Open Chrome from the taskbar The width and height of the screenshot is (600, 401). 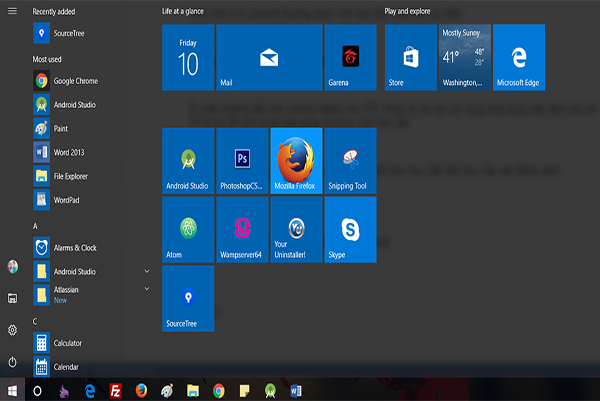218,391
